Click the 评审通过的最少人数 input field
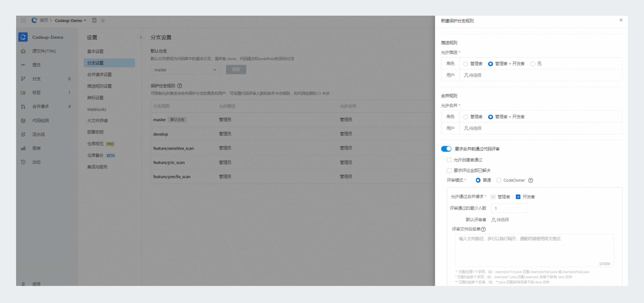The image size is (644, 303). click(509, 208)
